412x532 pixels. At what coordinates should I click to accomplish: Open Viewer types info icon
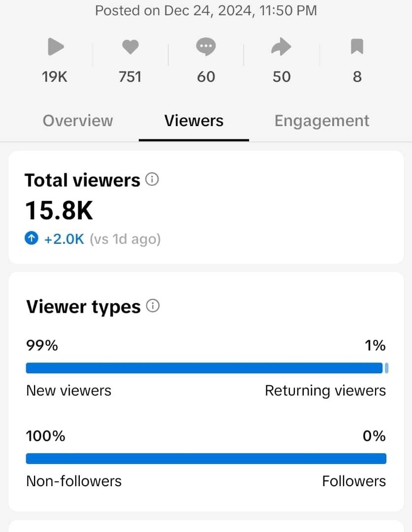153,306
